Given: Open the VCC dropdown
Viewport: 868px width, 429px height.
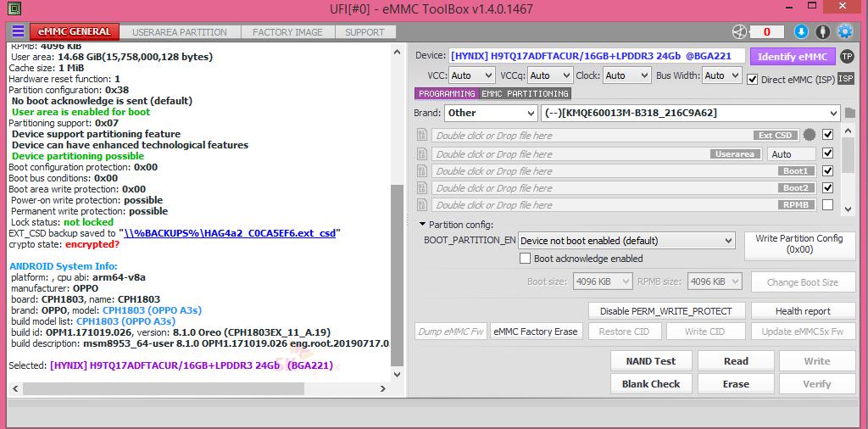Looking at the screenshot, I should tap(471, 75).
